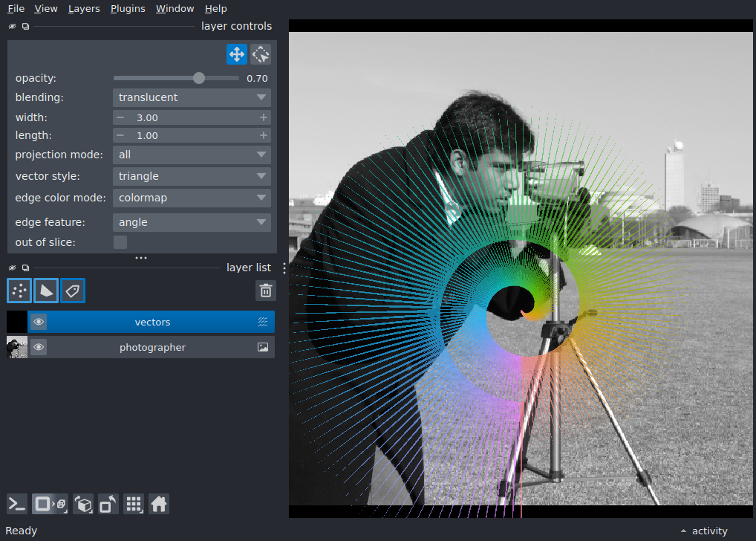Open the console toggle button

click(x=17, y=505)
